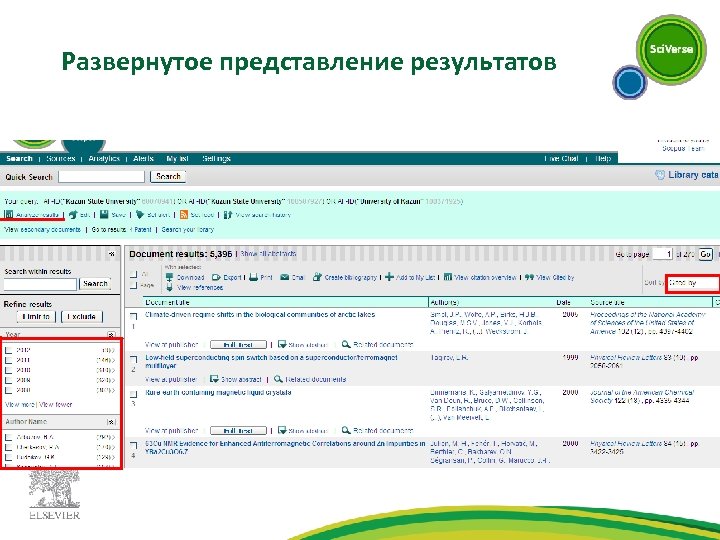Click the Quick Search input field
The width and height of the screenshot is (720, 540).
tap(101, 176)
